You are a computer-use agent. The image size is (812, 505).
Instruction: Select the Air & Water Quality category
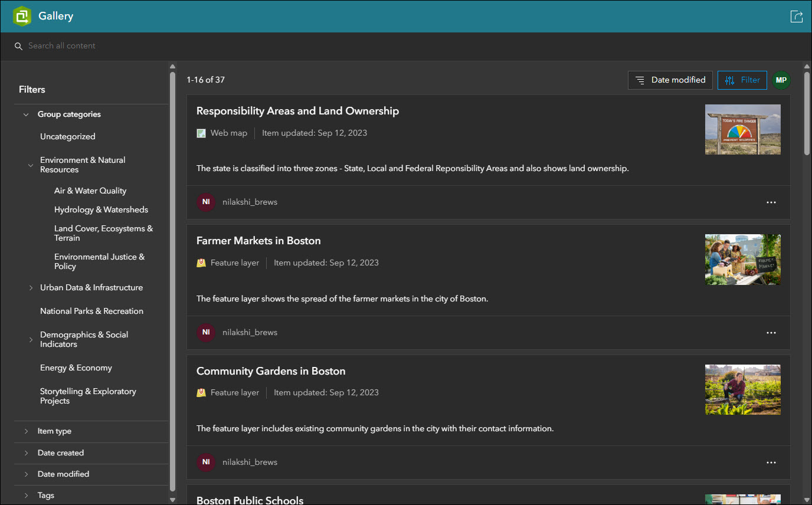[90, 191]
